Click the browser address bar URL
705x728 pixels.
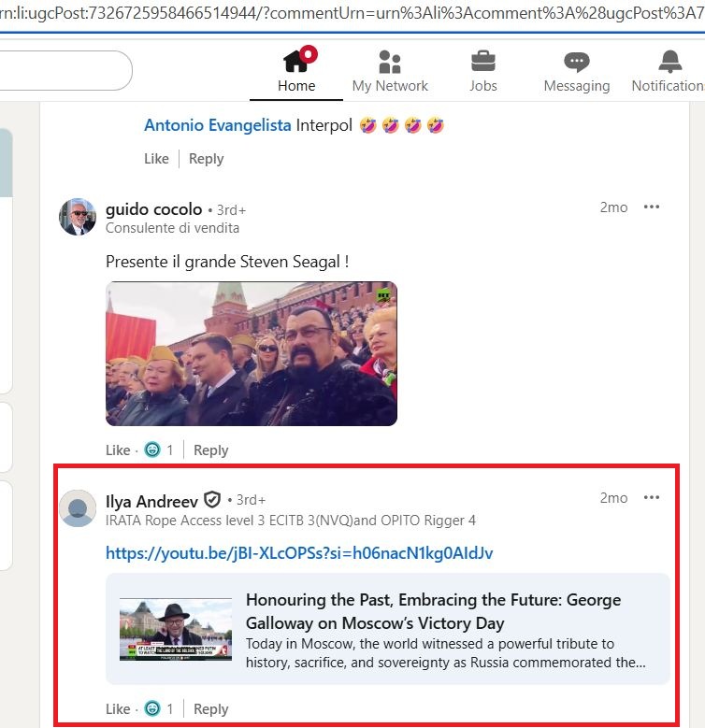click(352, 13)
